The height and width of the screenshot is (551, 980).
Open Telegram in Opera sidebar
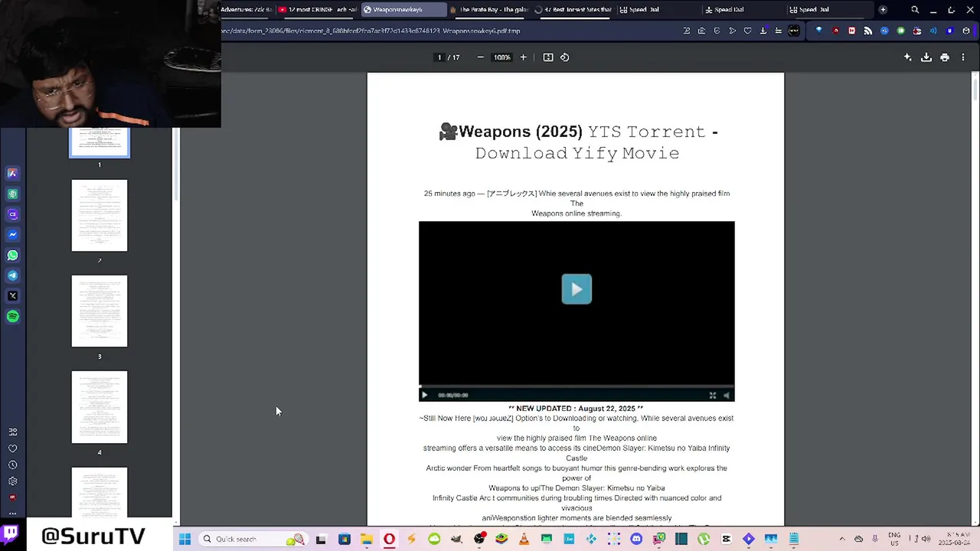(x=12, y=275)
